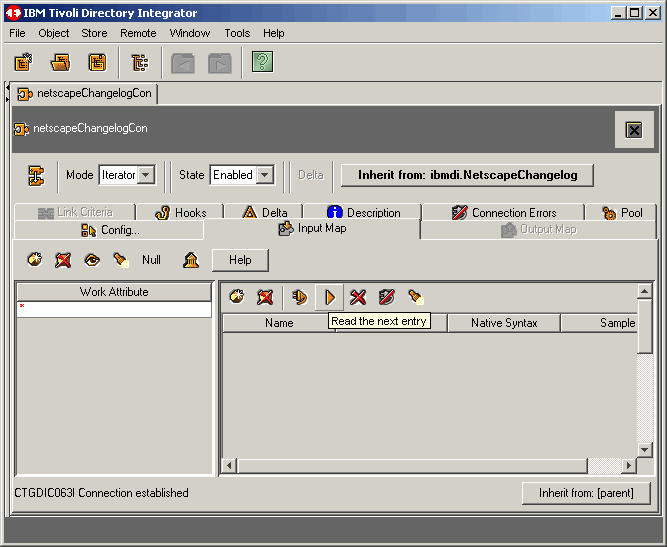Click the red X close connection icon
This screenshot has width=667, height=547.
click(358, 297)
